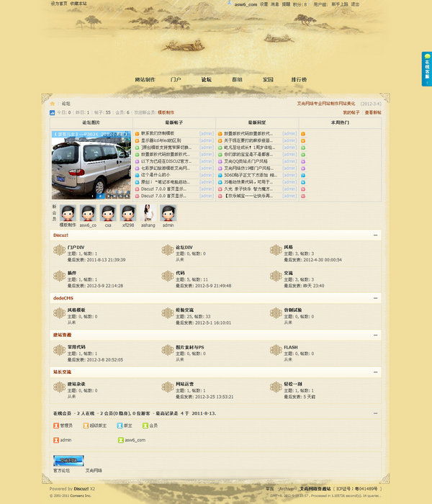Click the 查看新帖 link
Image resolution: width=432 pixels, height=504 pixels.
373,113
